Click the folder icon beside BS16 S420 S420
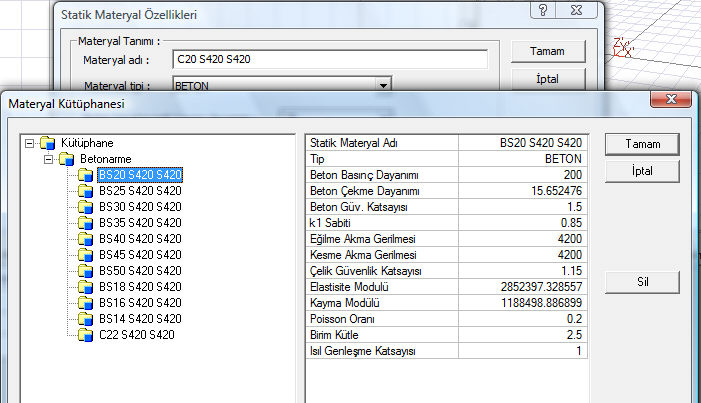This screenshot has height=403, width=701. (85, 303)
